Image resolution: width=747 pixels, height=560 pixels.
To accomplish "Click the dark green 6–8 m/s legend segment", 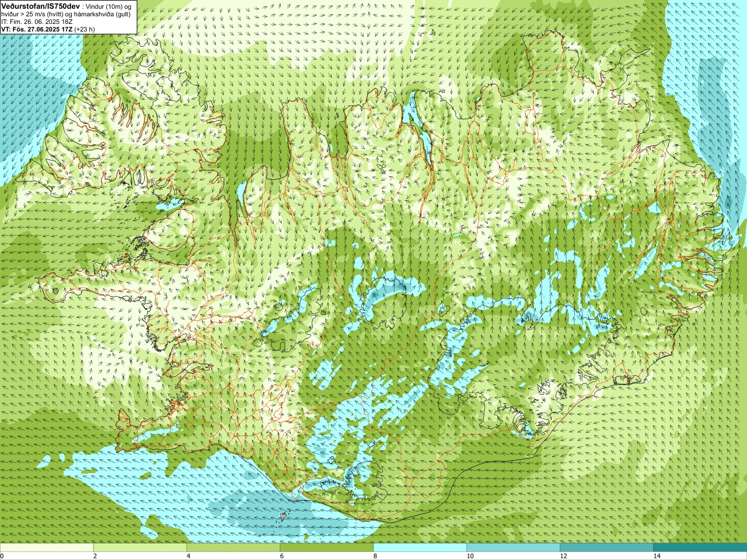I will click(x=327, y=548).
